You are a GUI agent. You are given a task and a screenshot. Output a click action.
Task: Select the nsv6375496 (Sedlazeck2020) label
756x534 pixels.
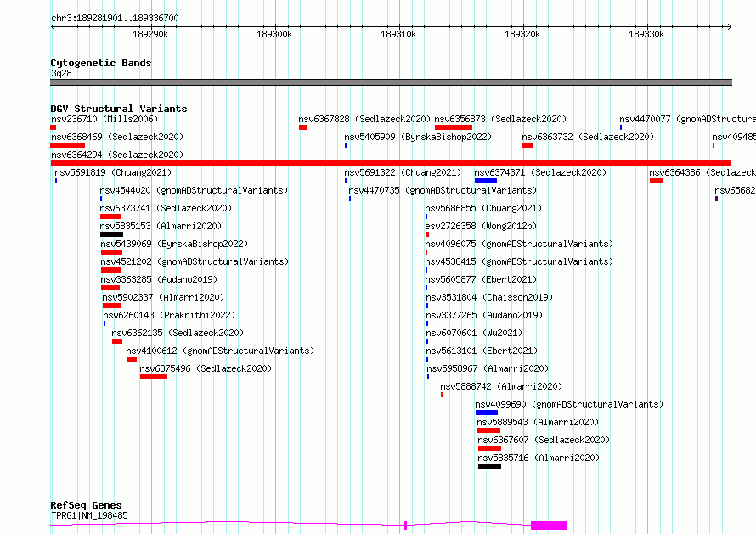pos(206,368)
